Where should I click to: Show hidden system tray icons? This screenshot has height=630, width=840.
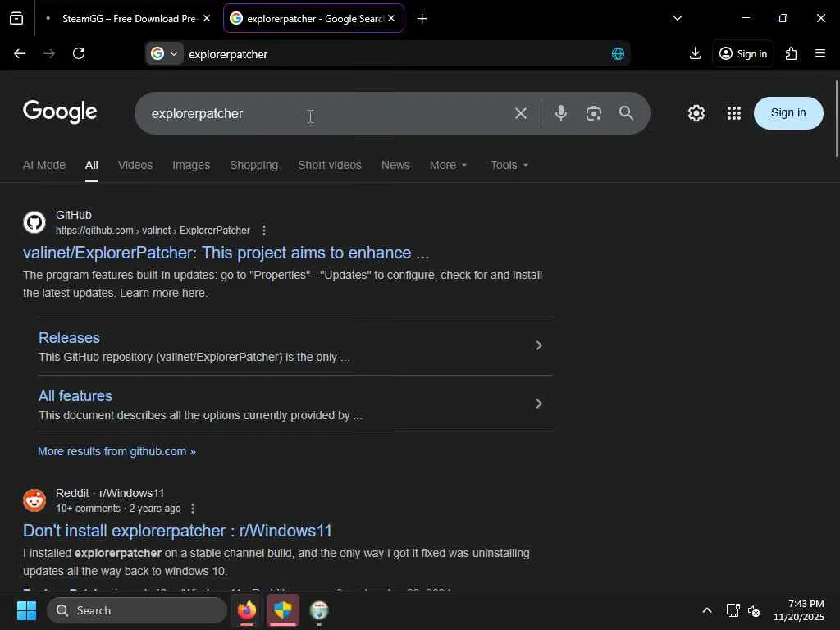706,610
